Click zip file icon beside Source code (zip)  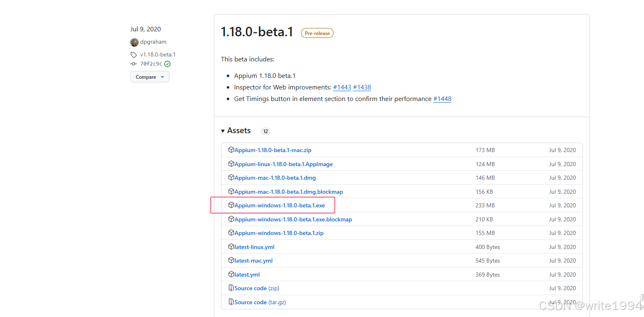click(231, 288)
